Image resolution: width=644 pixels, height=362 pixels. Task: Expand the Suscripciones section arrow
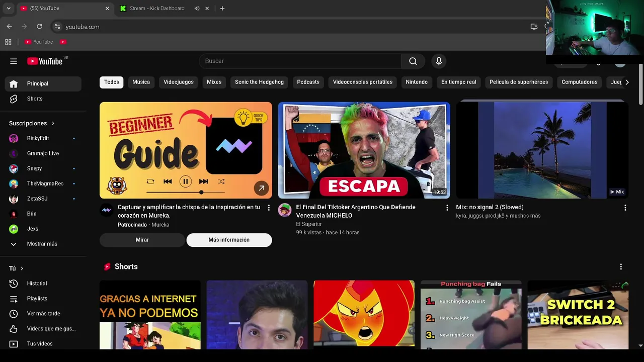click(x=53, y=123)
